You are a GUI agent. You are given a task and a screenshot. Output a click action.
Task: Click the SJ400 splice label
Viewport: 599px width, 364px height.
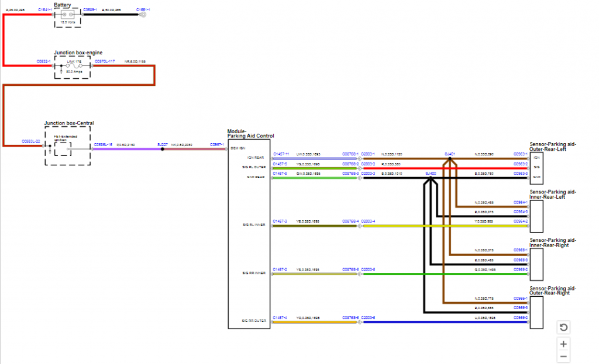pos(431,173)
